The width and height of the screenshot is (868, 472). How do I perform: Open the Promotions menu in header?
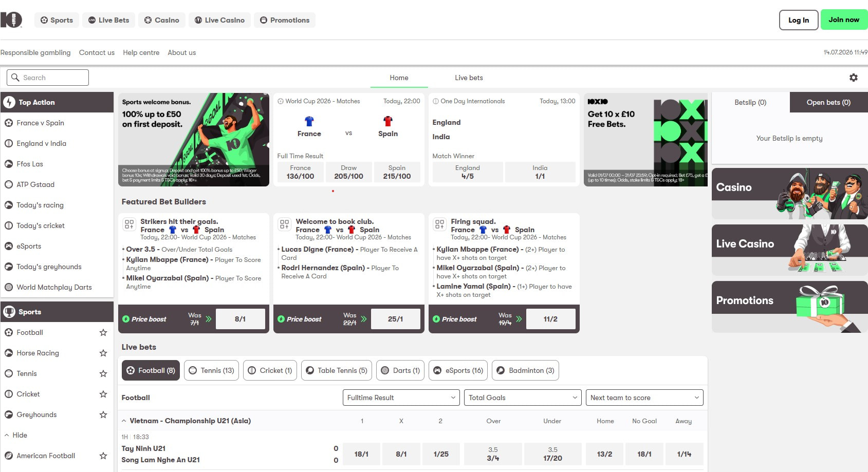pos(285,20)
